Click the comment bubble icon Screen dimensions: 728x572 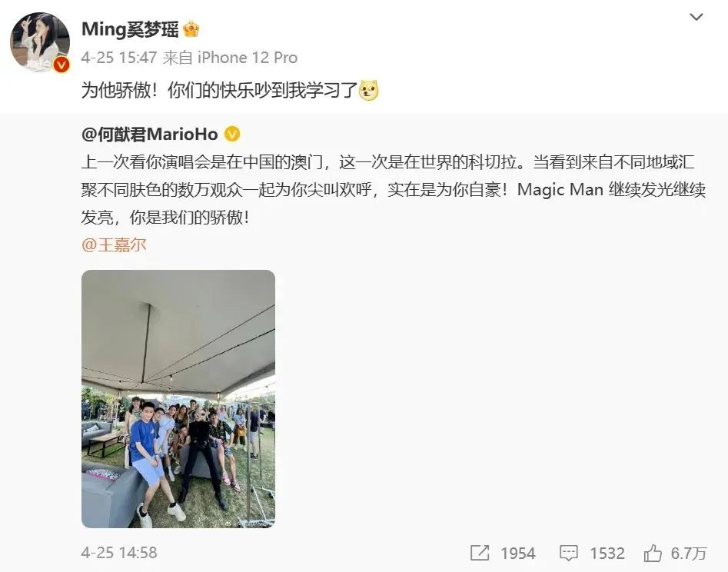point(568,553)
